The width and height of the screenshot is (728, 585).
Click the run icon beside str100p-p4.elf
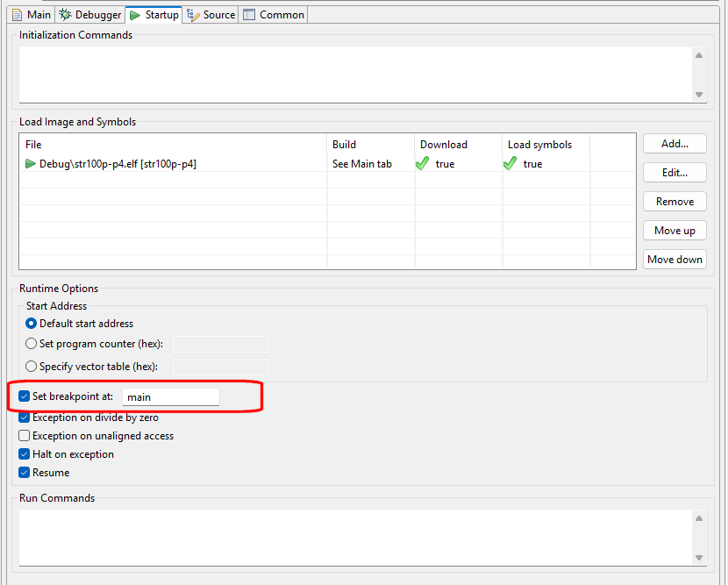pos(28,163)
